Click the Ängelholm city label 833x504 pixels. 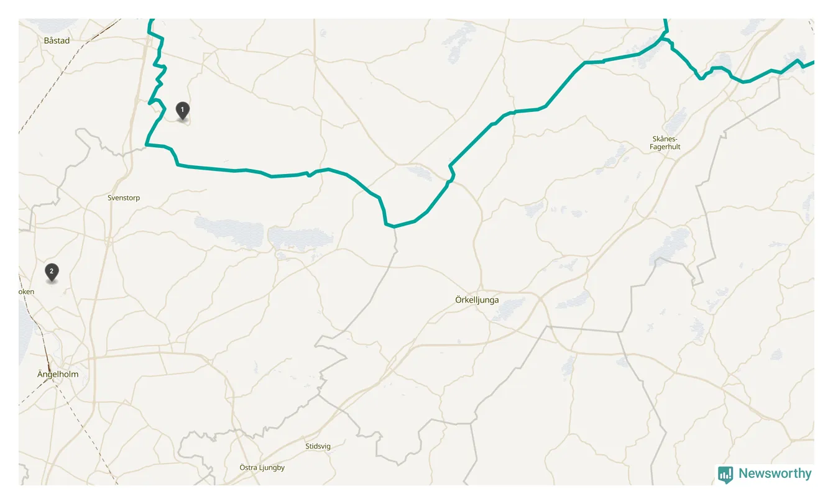pyautogui.click(x=58, y=374)
